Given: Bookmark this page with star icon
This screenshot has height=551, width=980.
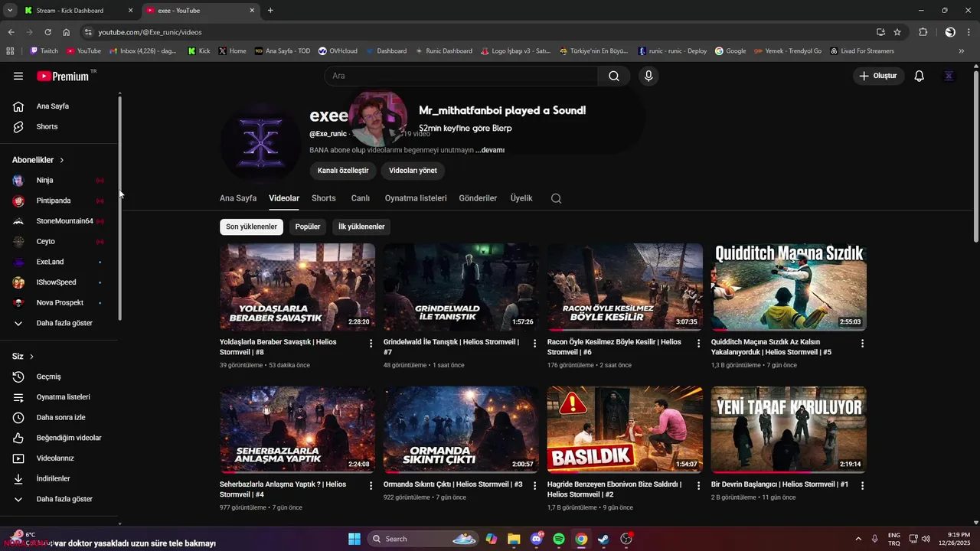Looking at the screenshot, I should point(897,32).
